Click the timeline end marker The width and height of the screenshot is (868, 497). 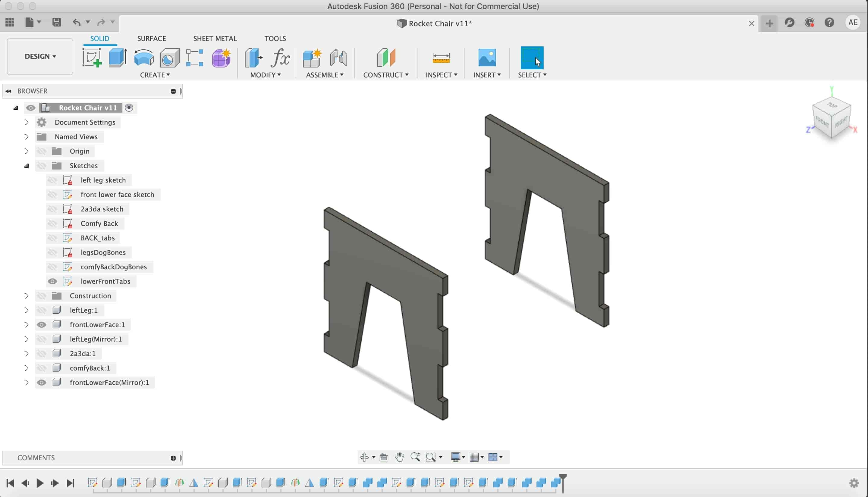pyautogui.click(x=563, y=483)
